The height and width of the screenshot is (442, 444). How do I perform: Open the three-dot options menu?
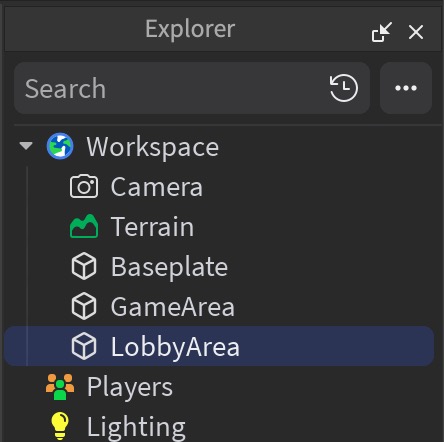(x=406, y=88)
